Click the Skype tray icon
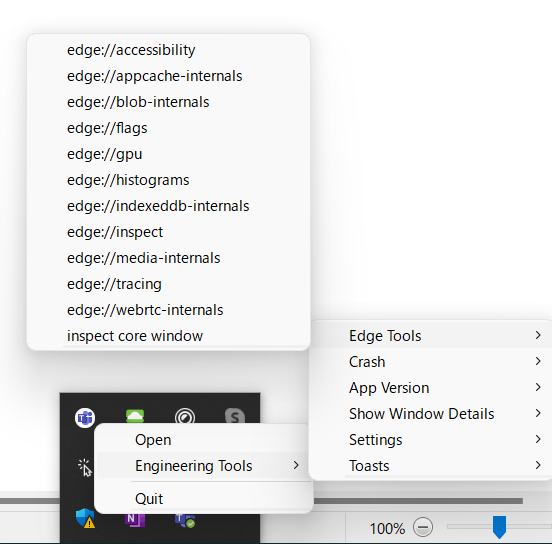The width and height of the screenshot is (552, 544). tap(235, 416)
